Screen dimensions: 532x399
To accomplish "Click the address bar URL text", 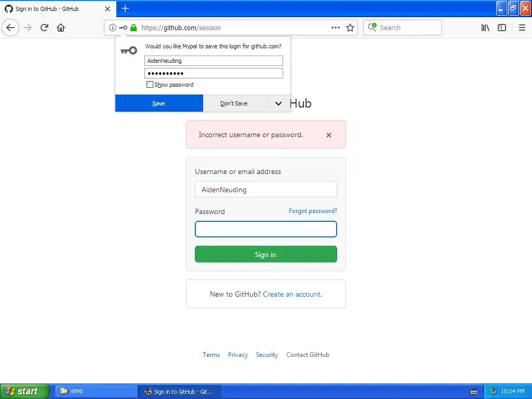I will pos(181,28).
